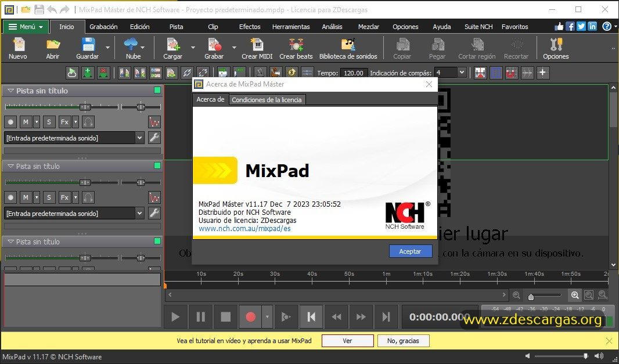The image size is (619, 364).
Task: Open first track input device dropdown
Action: 140,138
